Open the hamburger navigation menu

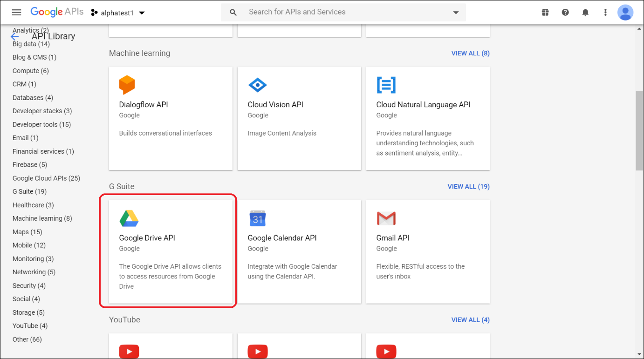pos(16,13)
